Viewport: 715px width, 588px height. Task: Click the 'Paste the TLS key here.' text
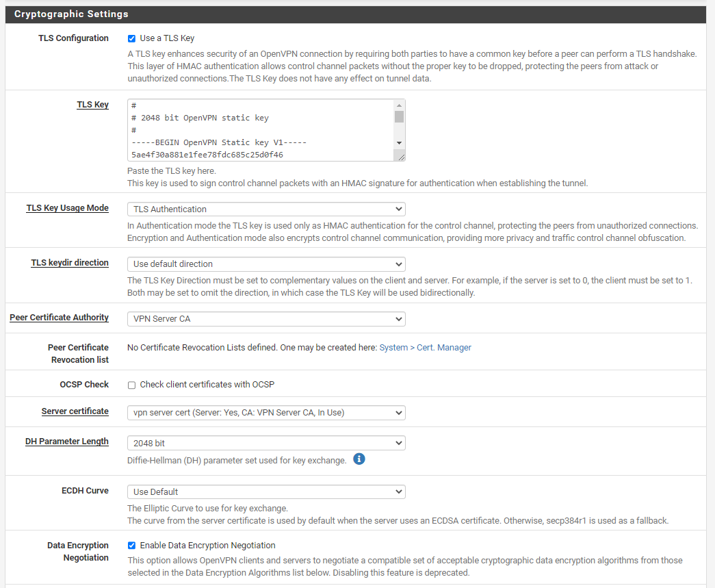[172, 171]
